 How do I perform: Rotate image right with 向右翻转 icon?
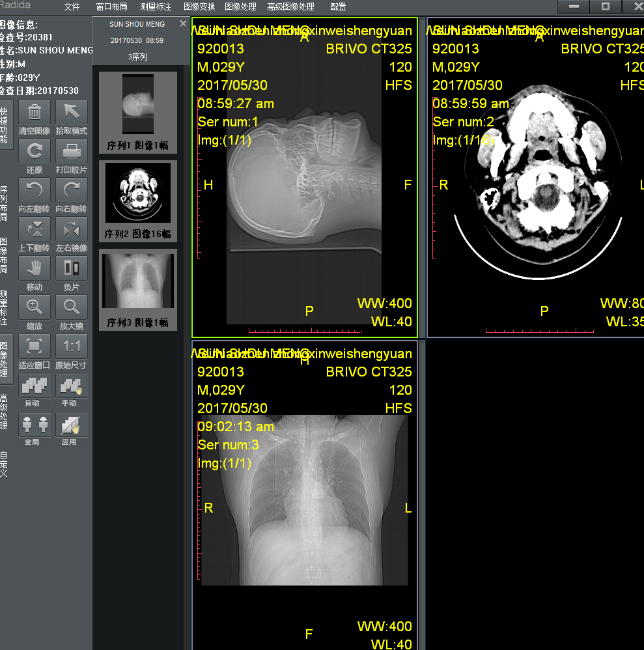point(71,190)
